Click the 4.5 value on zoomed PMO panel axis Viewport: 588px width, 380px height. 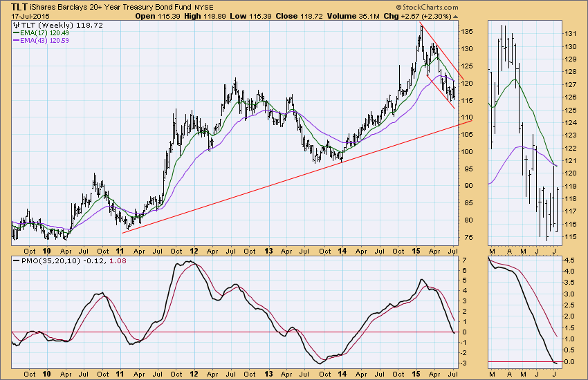[569, 260]
